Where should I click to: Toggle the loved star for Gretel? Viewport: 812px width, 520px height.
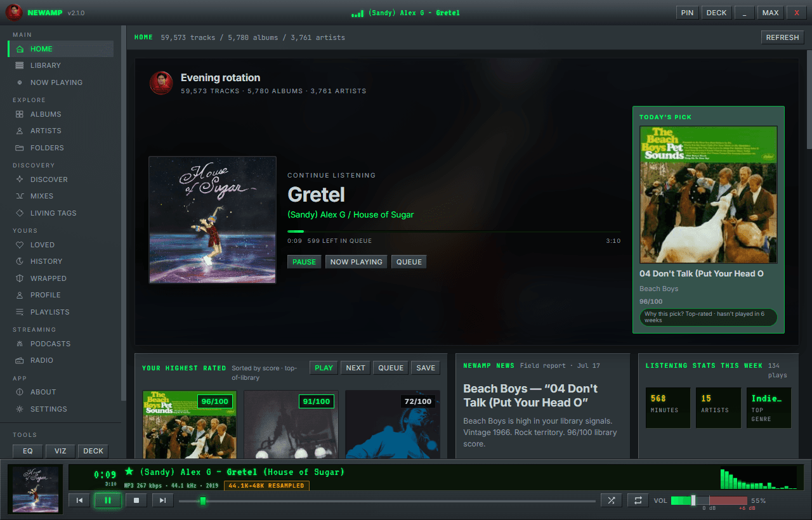[x=129, y=471]
